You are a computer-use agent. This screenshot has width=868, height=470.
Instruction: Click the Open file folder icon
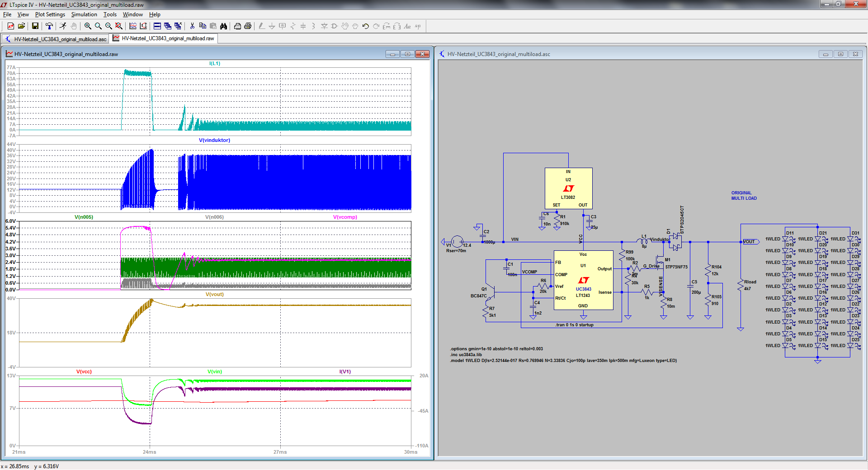click(21, 26)
